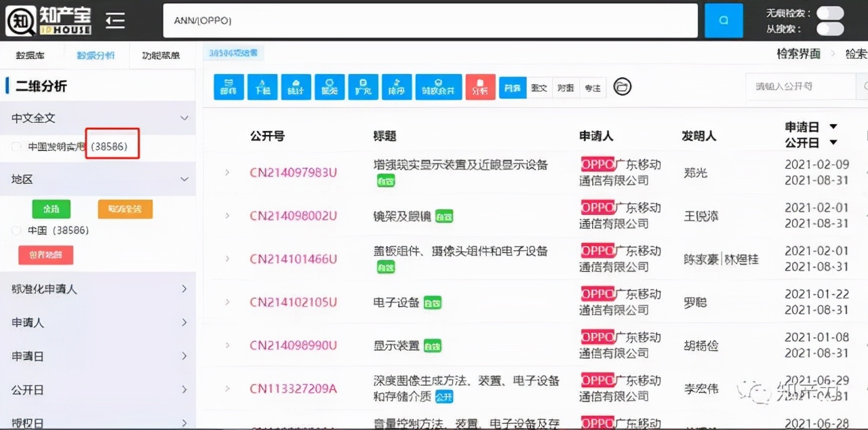This screenshot has height=430, width=868.
Task: Expand row CN214098990U details arrow
Action: pos(228,345)
